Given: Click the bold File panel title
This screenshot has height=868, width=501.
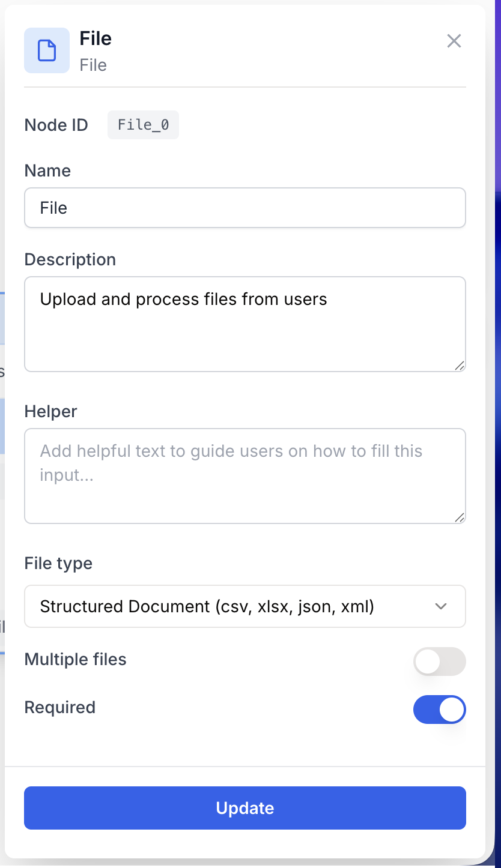Looking at the screenshot, I should pyautogui.click(x=96, y=38).
